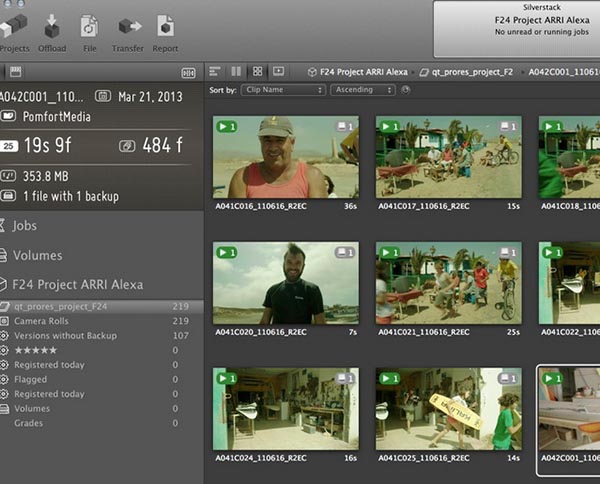The height and width of the screenshot is (484, 600).
Task: Toggle the player view mode button
Action: [x=278, y=72]
